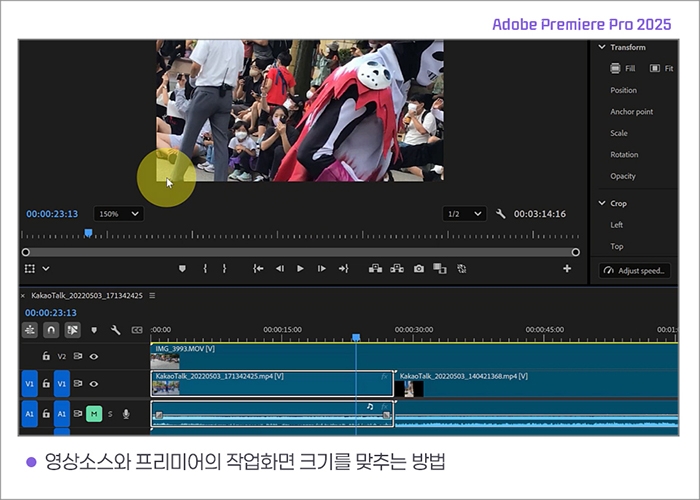Screen dimensions: 700x500
Task: Select KakaoTalk_20220503_171342425.mp4 video clip
Action: coord(272,383)
